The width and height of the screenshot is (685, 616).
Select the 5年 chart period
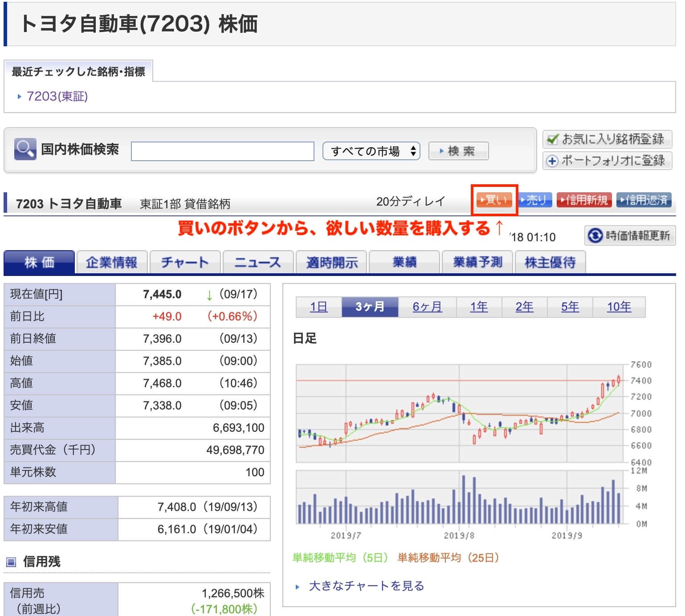click(x=570, y=307)
